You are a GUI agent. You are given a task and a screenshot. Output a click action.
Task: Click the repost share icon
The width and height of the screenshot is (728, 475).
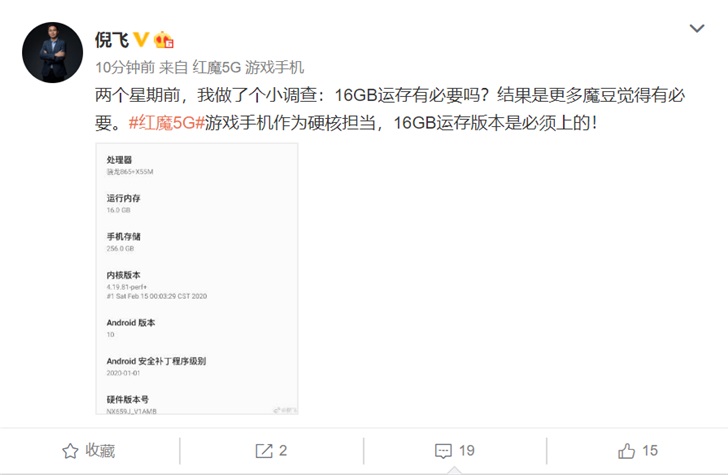pos(264,451)
